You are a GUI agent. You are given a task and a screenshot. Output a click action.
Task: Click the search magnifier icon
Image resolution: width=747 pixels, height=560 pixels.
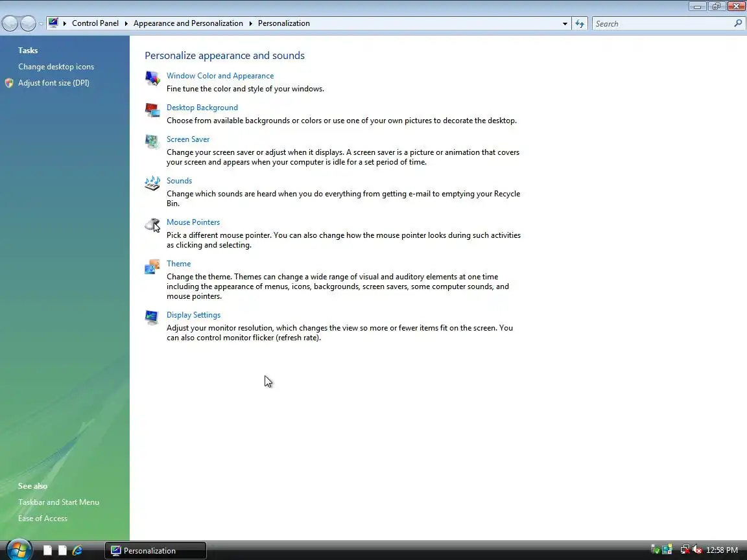click(738, 23)
